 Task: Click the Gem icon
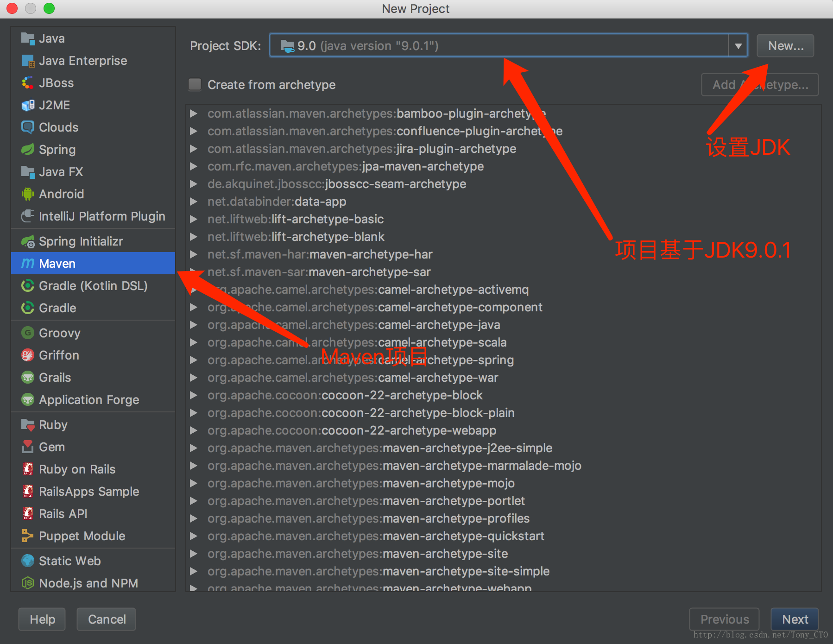point(28,447)
